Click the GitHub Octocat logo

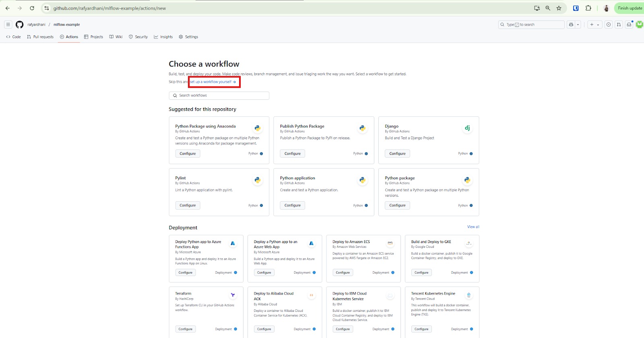coord(19,25)
